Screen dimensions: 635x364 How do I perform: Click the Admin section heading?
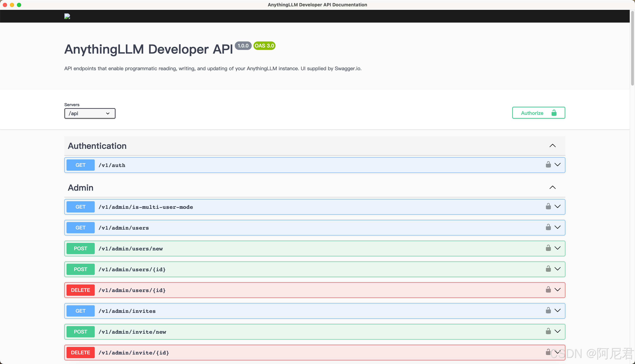pos(80,188)
